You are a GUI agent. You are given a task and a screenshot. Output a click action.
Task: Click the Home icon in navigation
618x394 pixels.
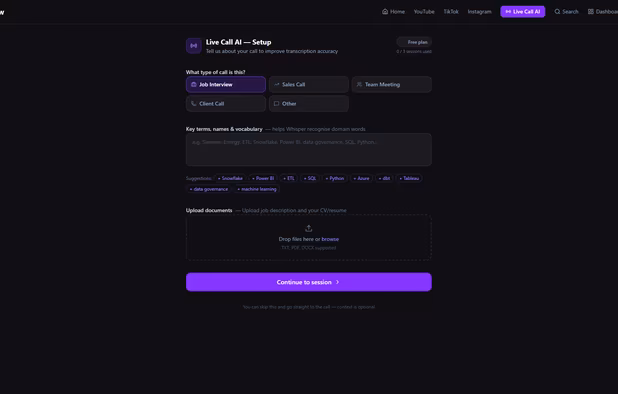(x=385, y=11)
